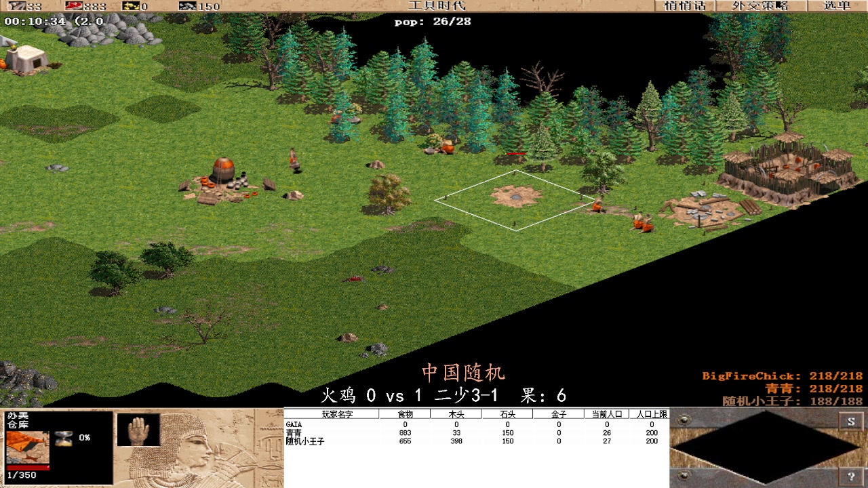This screenshot has height=488, width=868.
Task: Click the wood resource icon
Action: (x=16, y=6)
